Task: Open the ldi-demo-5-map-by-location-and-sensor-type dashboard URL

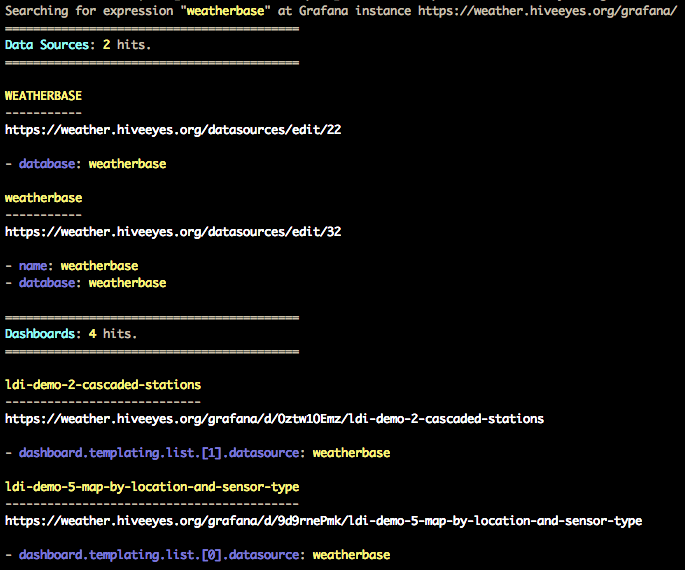Action: (x=323, y=520)
